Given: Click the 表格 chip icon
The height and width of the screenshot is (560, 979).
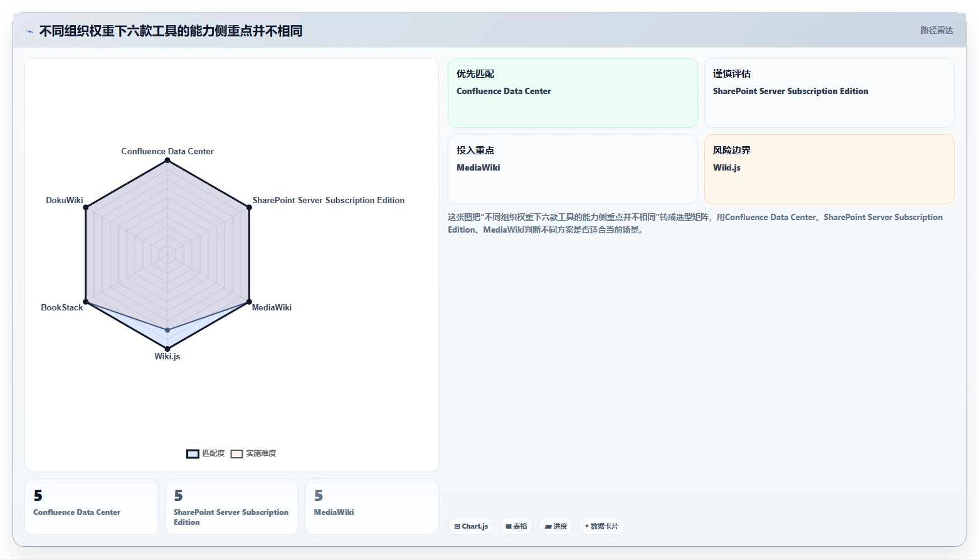Looking at the screenshot, I should tap(509, 527).
